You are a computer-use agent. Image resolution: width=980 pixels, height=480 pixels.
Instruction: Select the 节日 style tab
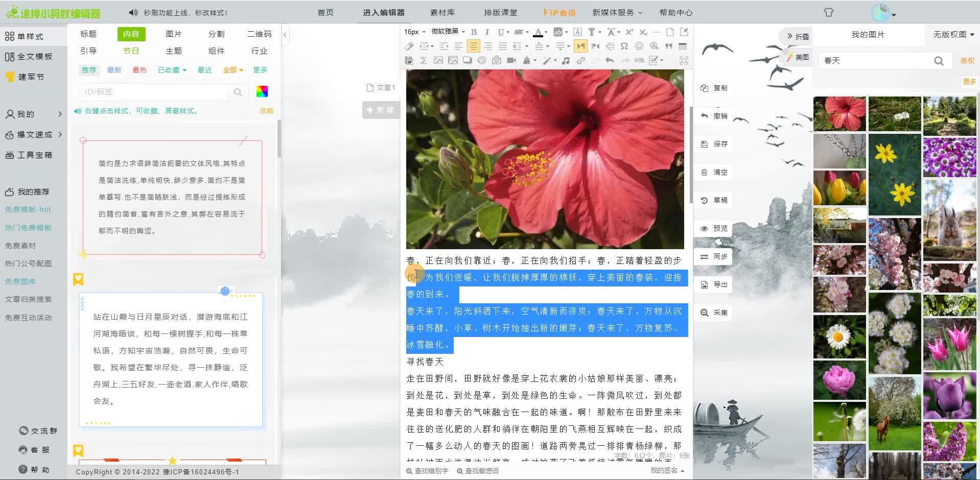tap(131, 51)
